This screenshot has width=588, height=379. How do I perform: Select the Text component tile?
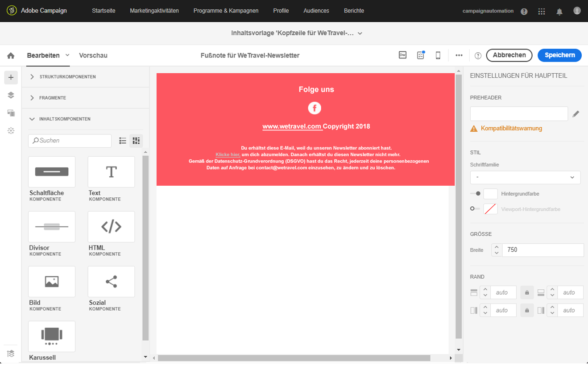111,172
